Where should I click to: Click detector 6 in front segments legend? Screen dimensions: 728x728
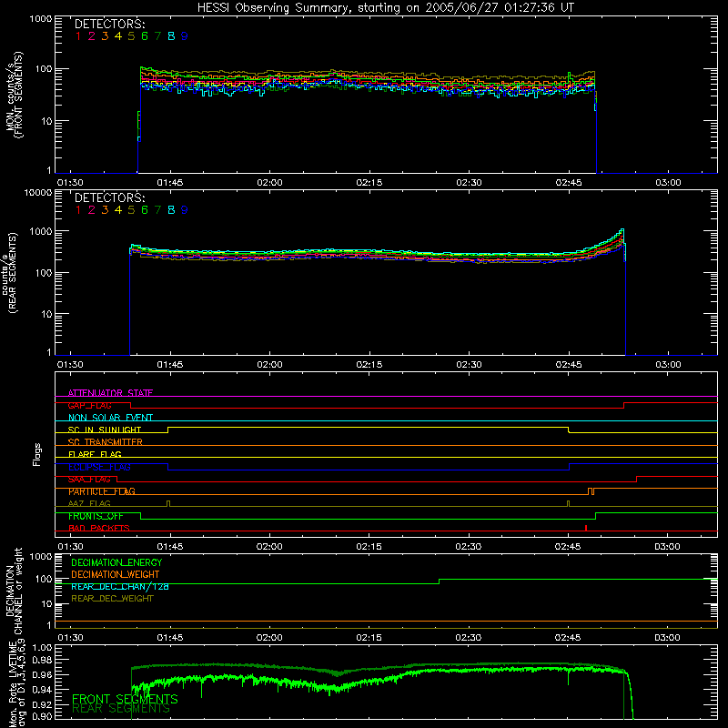[145, 36]
